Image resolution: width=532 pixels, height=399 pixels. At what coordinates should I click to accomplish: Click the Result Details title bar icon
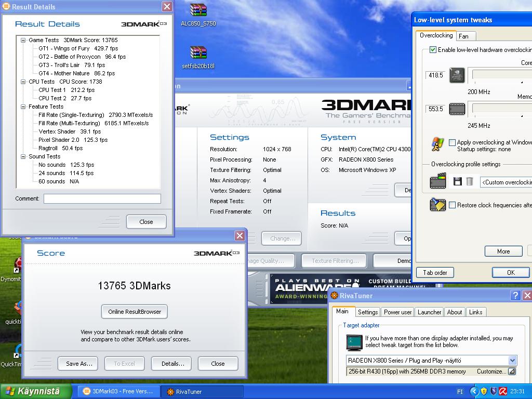[x=6, y=6]
